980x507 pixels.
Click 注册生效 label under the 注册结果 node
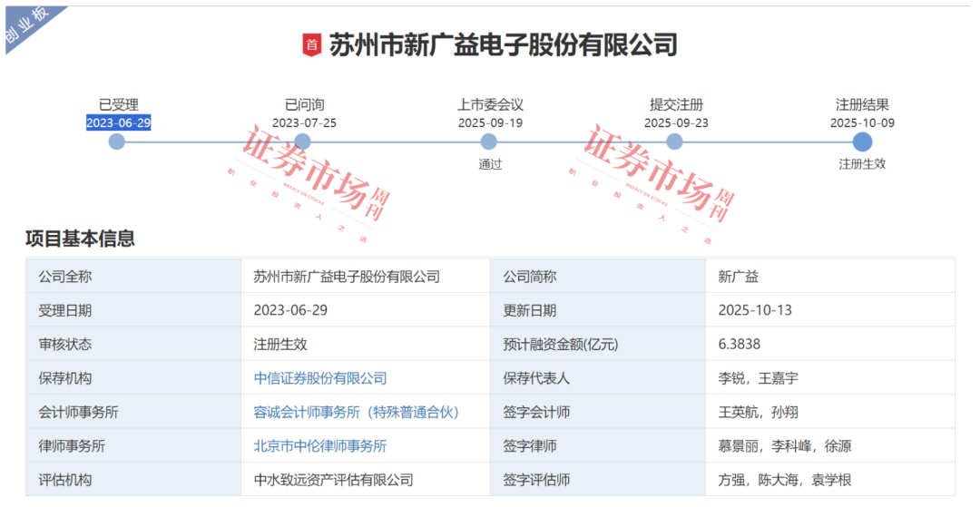(x=862, y=164)
